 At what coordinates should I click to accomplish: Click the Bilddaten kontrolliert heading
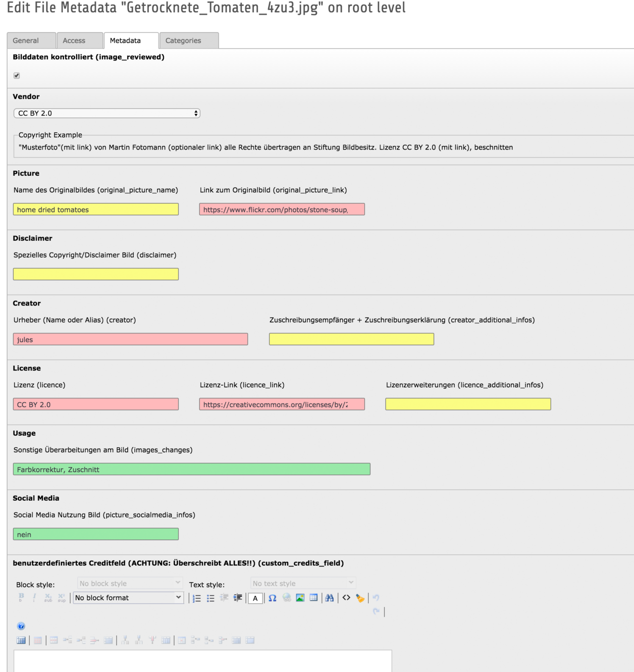(89, 57)
